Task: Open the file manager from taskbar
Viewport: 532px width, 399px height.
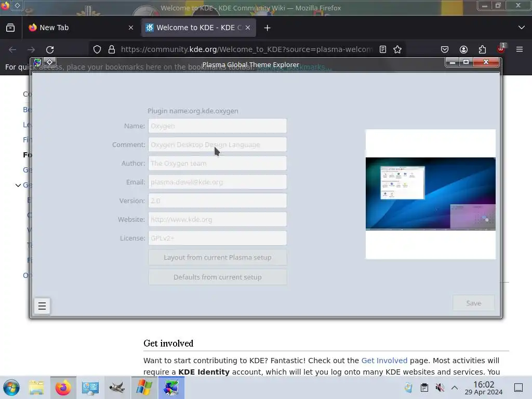Action: coord(36,388)
